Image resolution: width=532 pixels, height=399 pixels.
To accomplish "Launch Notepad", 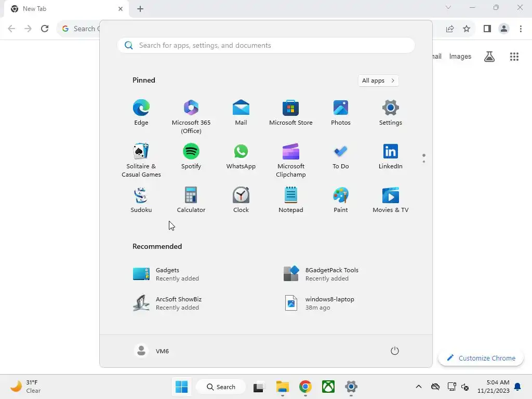I will 291,200.
